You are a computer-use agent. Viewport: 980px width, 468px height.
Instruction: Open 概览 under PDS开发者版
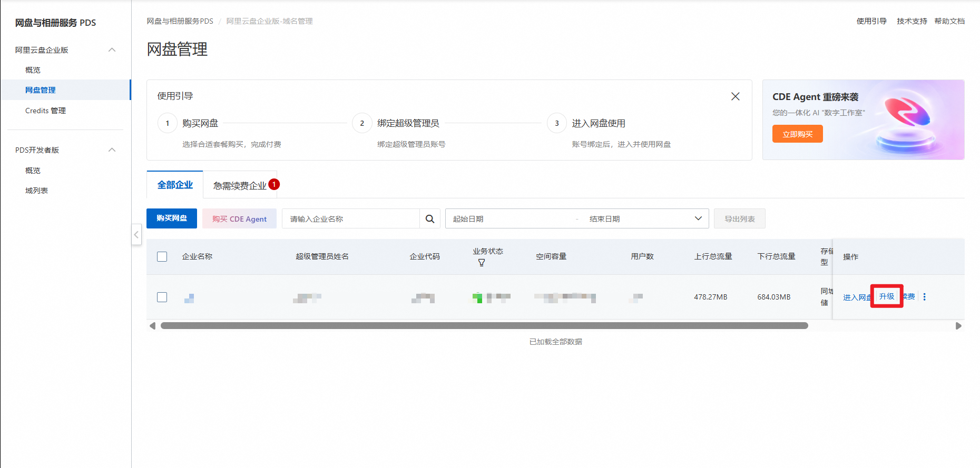[33, 171]
